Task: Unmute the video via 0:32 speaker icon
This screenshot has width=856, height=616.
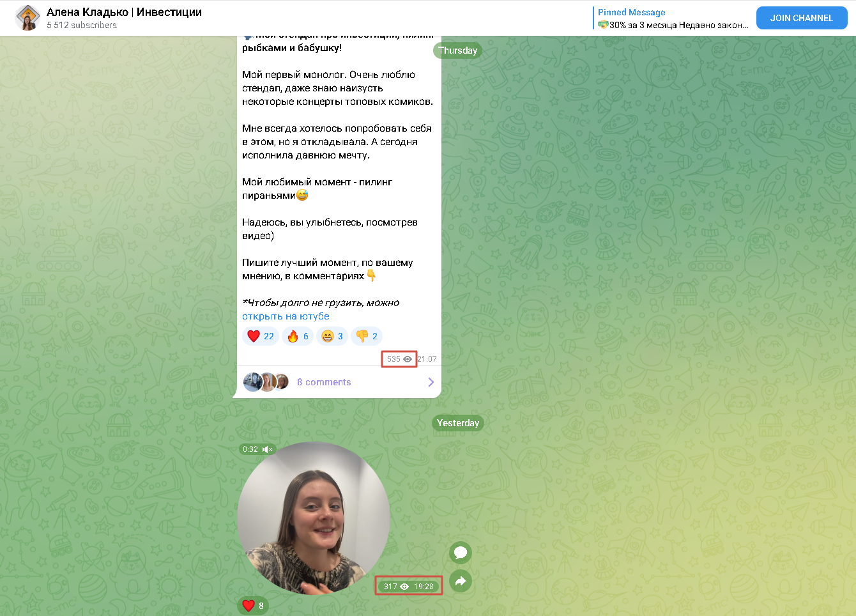Action: 267,449
